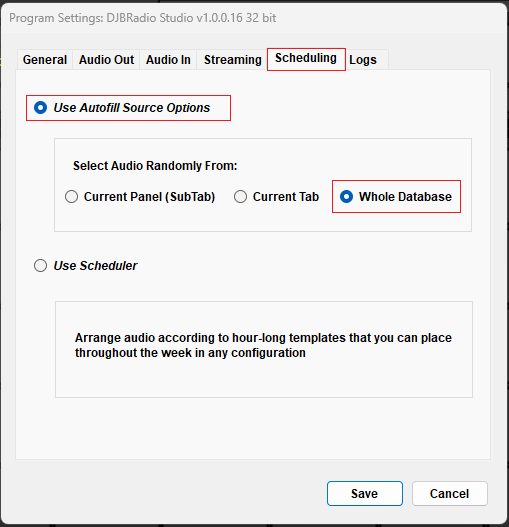Cancel the Program Settings dialog
The width and height of the screenshot is (509, 527).
(x=450, y=493)
